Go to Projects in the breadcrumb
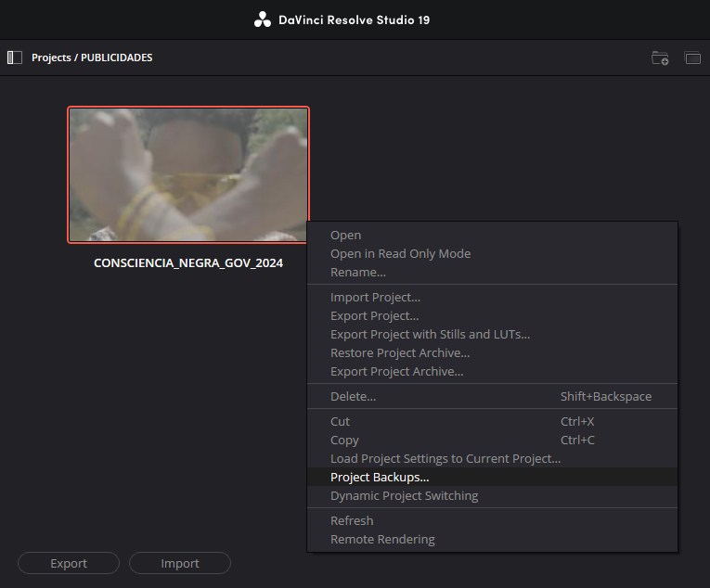The width and height of the screenshot is (710, 588). pyautogui.click(x=51, y=58)
